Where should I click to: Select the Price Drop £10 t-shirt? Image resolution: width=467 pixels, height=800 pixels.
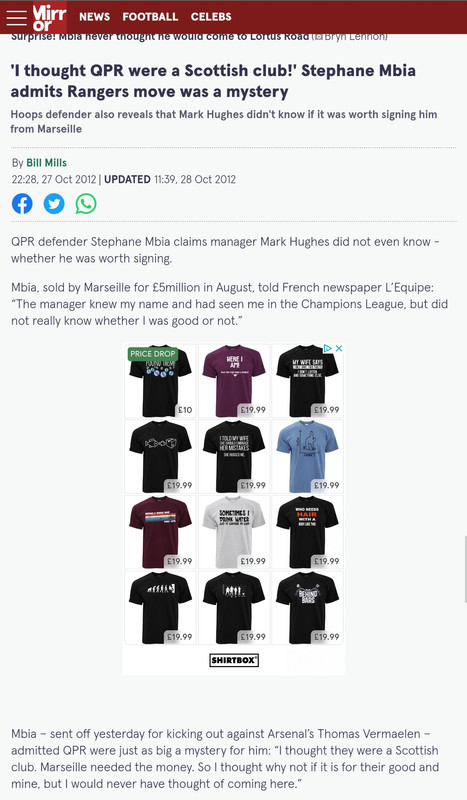tap(160, 381)
